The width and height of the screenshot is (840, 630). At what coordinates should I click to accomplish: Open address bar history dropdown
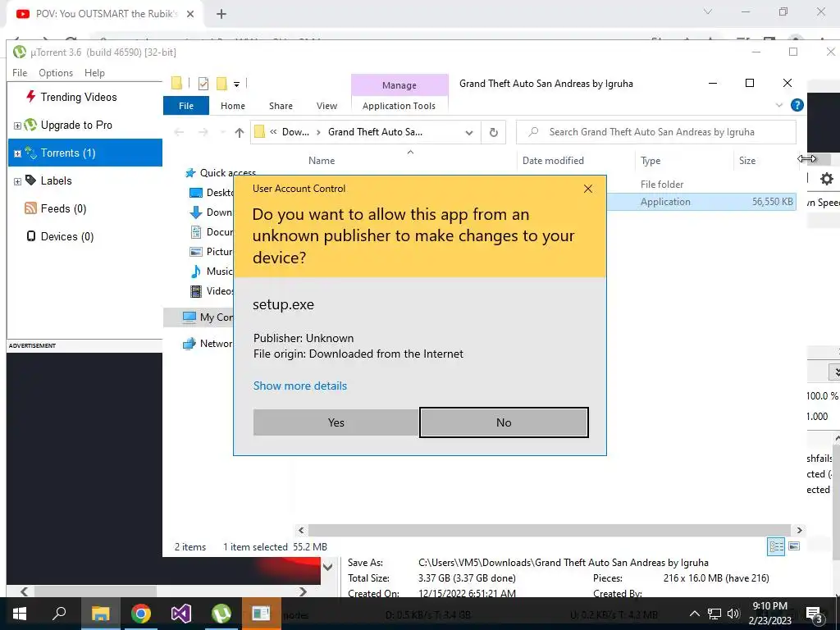pyautogui.click(x=468, y=132)
